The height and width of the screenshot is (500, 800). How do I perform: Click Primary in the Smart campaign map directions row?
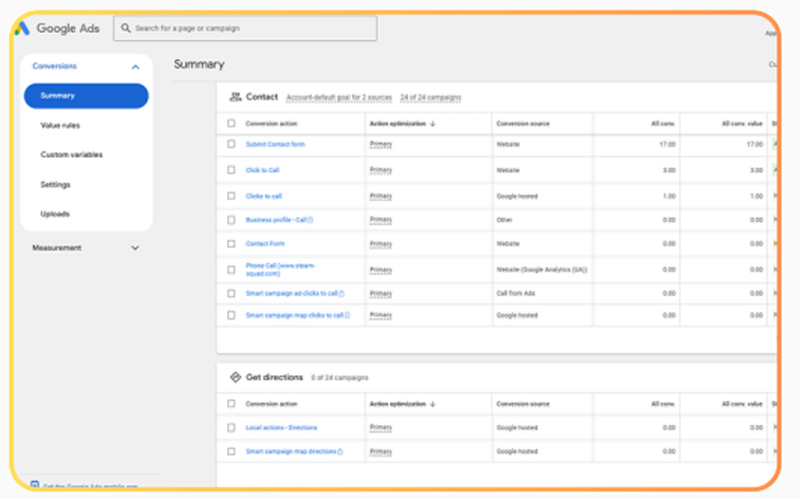[x=381, y=452]
